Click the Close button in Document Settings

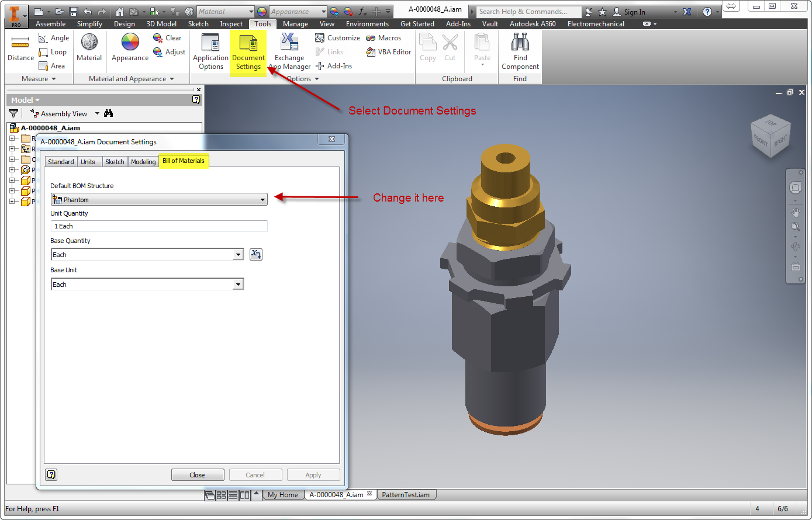click(198, 474)
